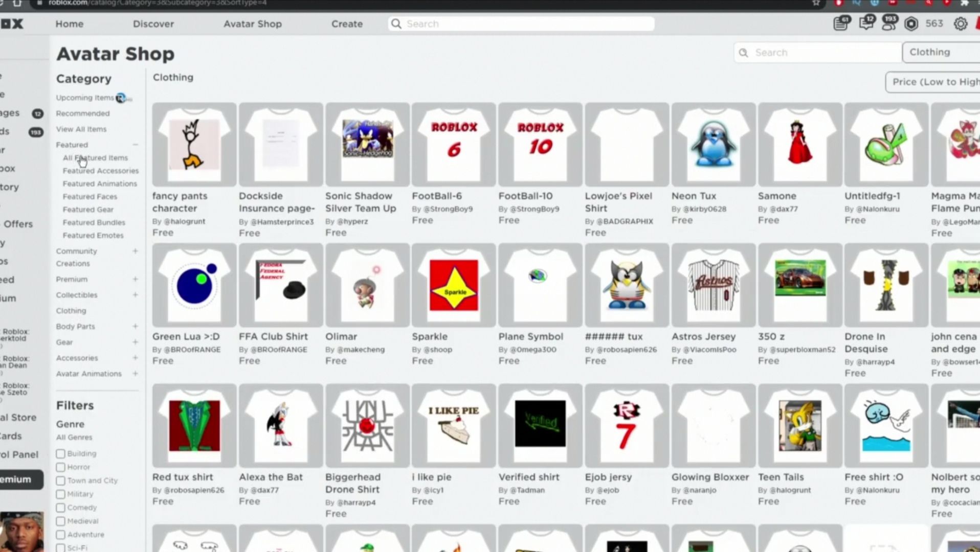Check the Adventure genre checkbox
The width and height of the screenshot is (980, 552).
pyautogui.click(x=60, y=535)
